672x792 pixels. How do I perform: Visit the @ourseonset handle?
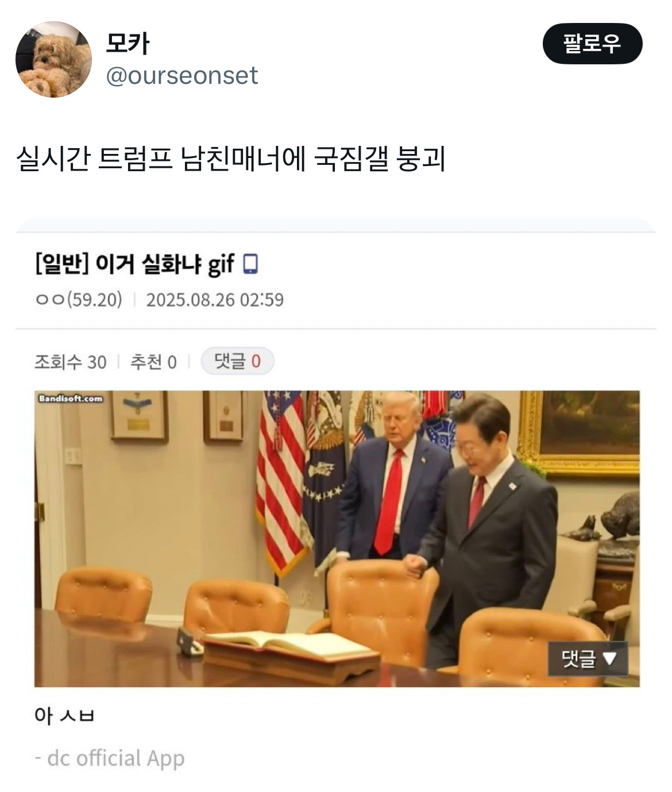[x=182, y=76]
